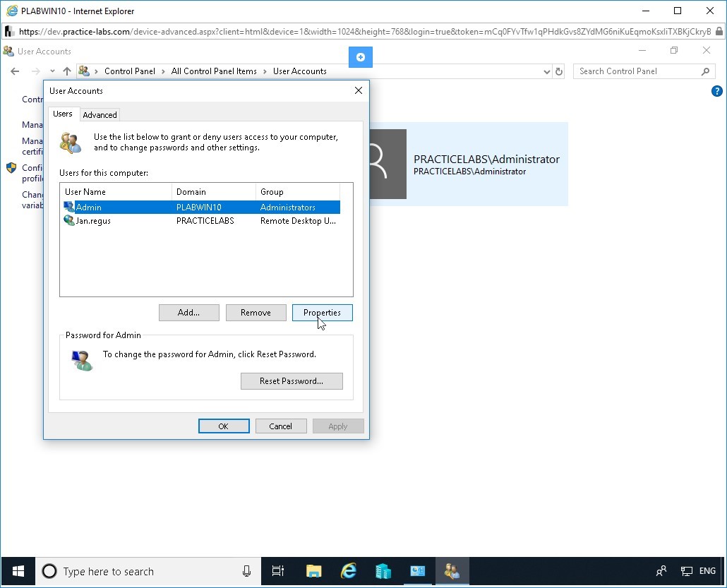Click the blue plus remote session toolbar button
This screenshot has height=588, width=727.
tap(361, 57)
